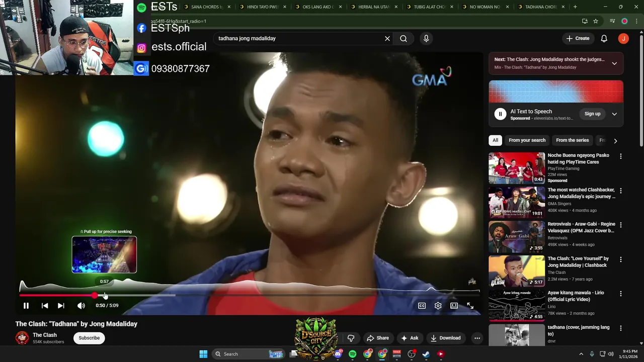
Task: Open options for most watched Clashbacker video
Action: pos(620,191)
